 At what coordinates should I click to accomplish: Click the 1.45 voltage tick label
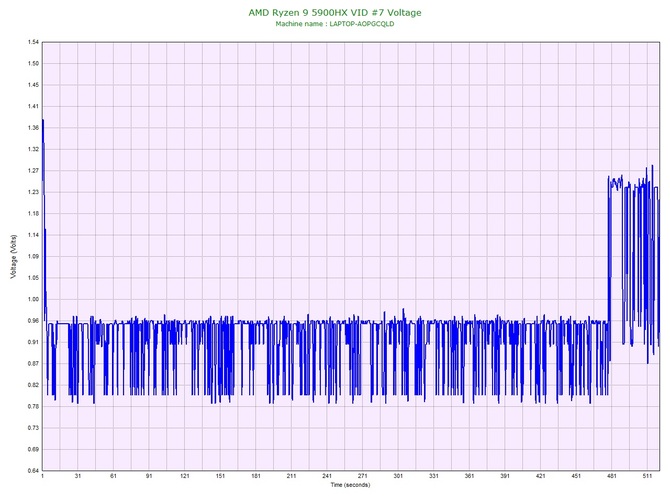tap(33, 85)
